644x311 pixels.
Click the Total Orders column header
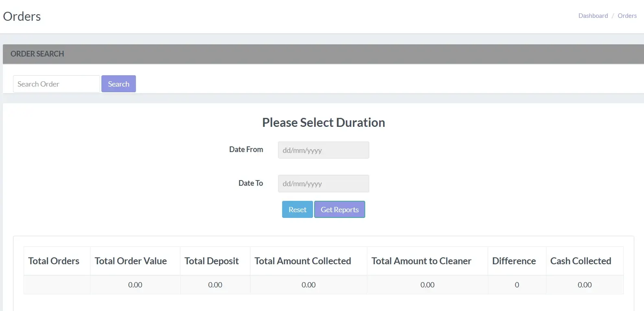(x=54, y=261)
